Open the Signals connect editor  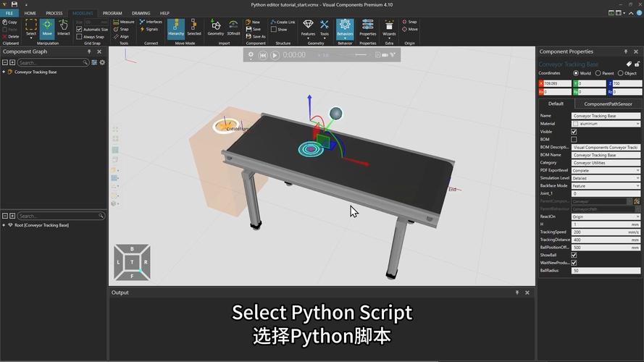pyautogui.click(x=149, y=29)
